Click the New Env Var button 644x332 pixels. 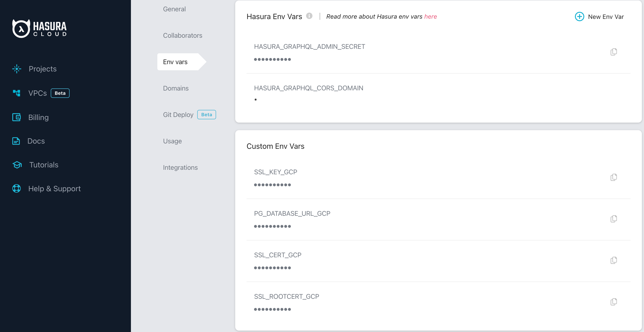pyautogui.click(x=599, y=17)
